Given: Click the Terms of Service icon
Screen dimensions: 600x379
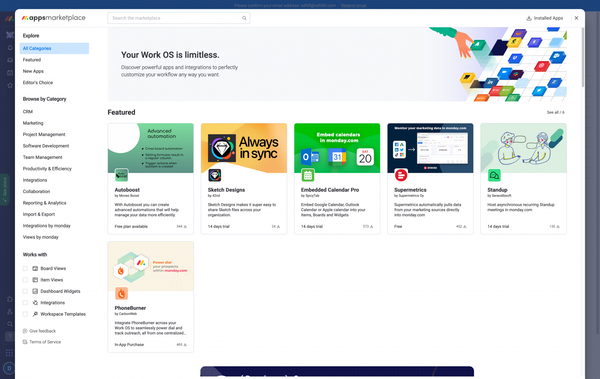Looking at the screenshot, I should pos(25,342).
